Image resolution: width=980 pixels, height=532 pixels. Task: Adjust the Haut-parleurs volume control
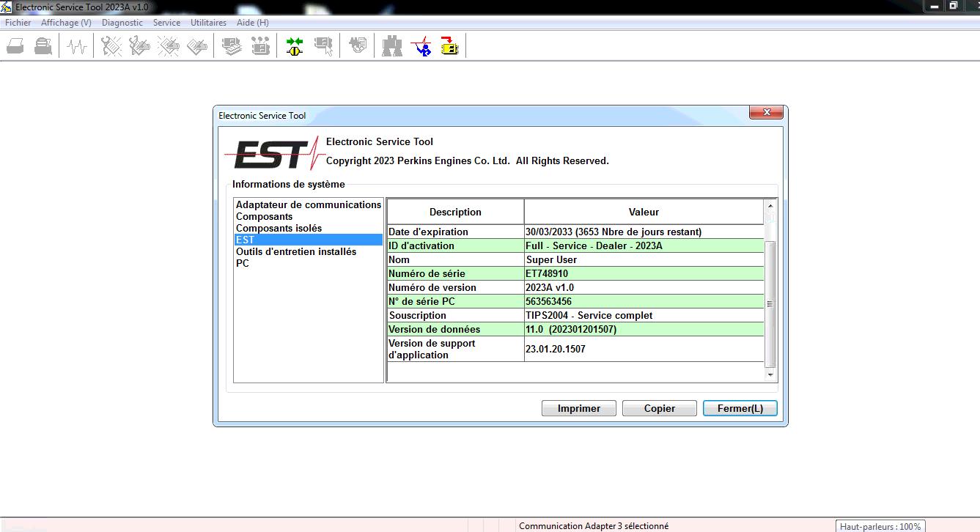(x=880, y=526)
